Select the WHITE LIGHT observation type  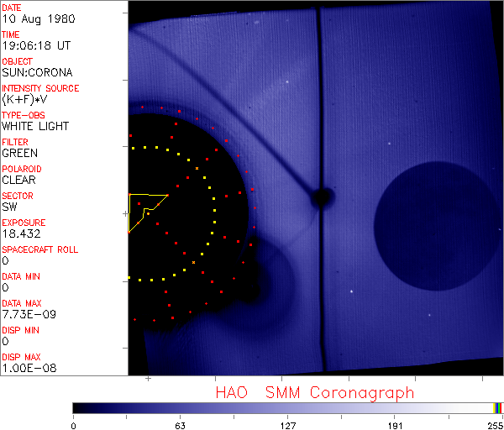[35, 126]
